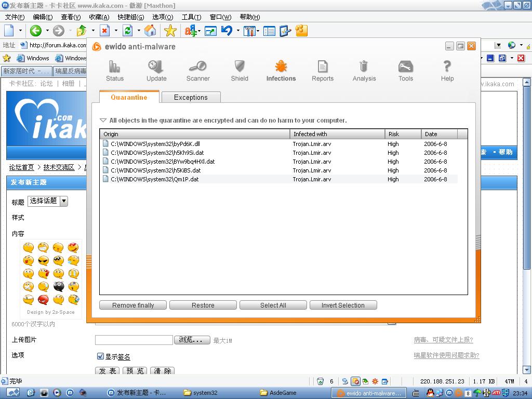Viewport: 532px width, 399px height.
Task: Expand dropdown next to Stop icon
Action: [116, 31]
